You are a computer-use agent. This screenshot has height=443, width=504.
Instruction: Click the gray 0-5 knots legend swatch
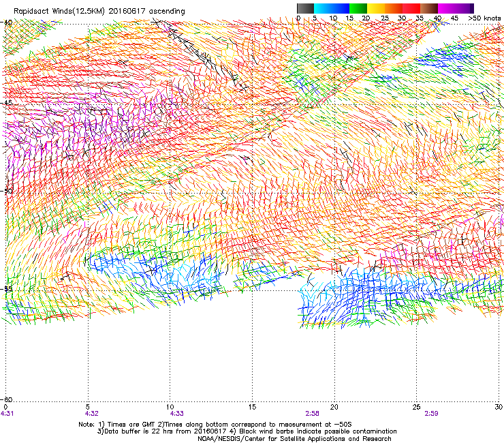(305, 8)
